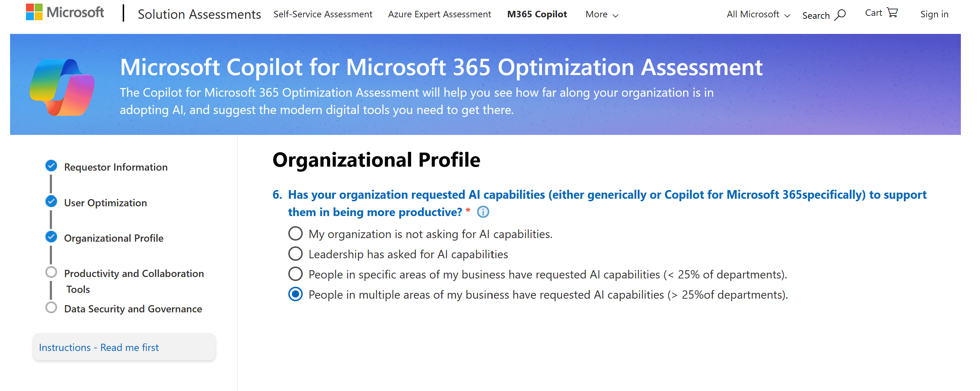Click Organizational Profile checkmark step icon
This screenshot has height=391, width=980.
[51, 237]
